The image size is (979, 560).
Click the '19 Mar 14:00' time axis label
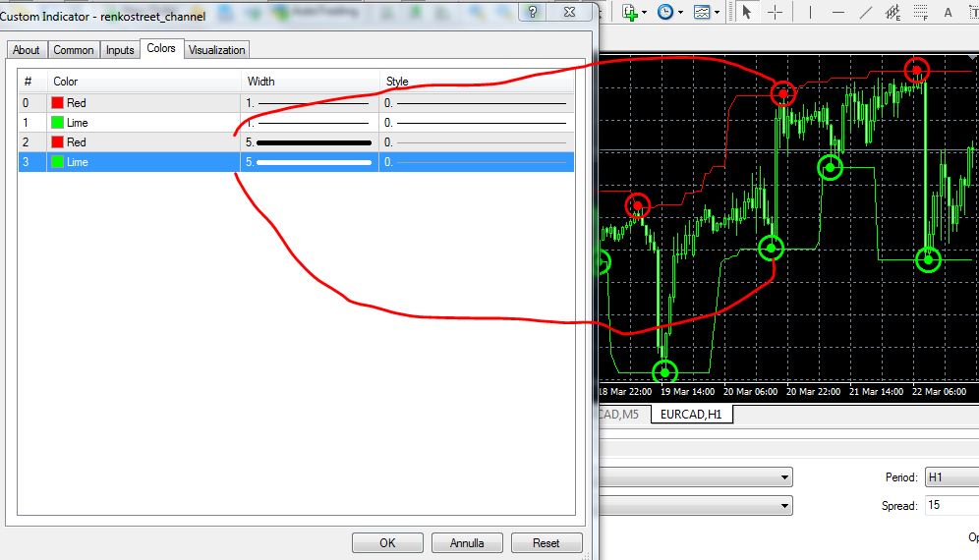687,391
